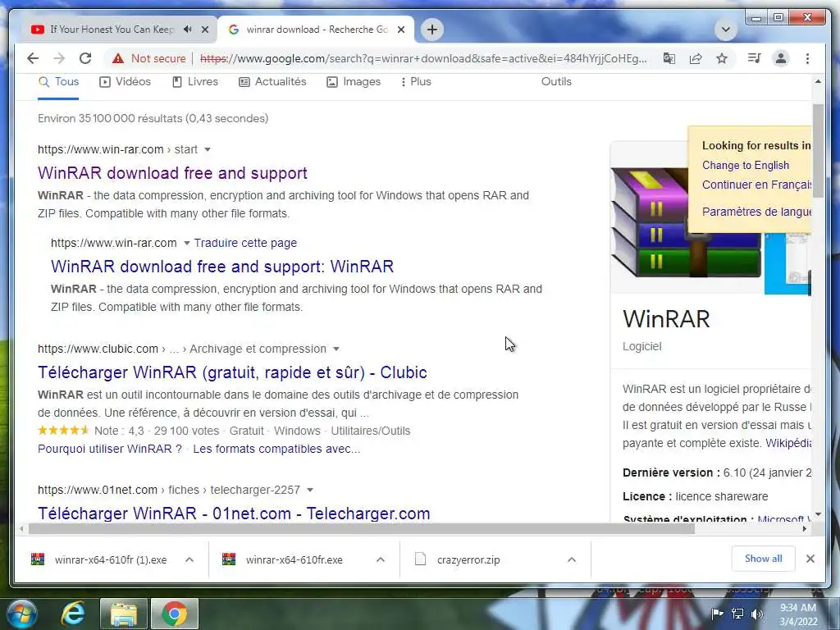Open the Chrome profile avatar menu

(781, 58)
